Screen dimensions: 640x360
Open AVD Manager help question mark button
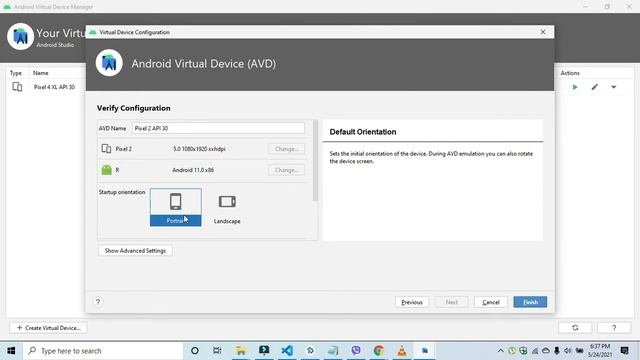614,328
